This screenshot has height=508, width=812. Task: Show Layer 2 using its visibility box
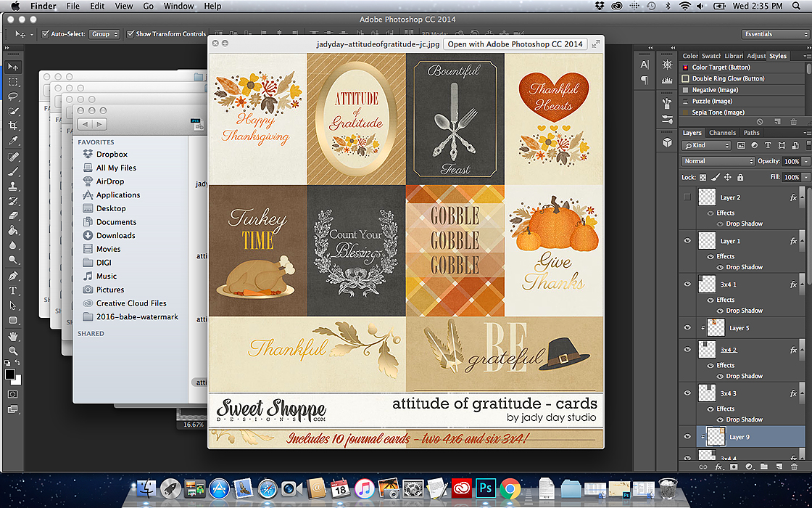(687, 197)
